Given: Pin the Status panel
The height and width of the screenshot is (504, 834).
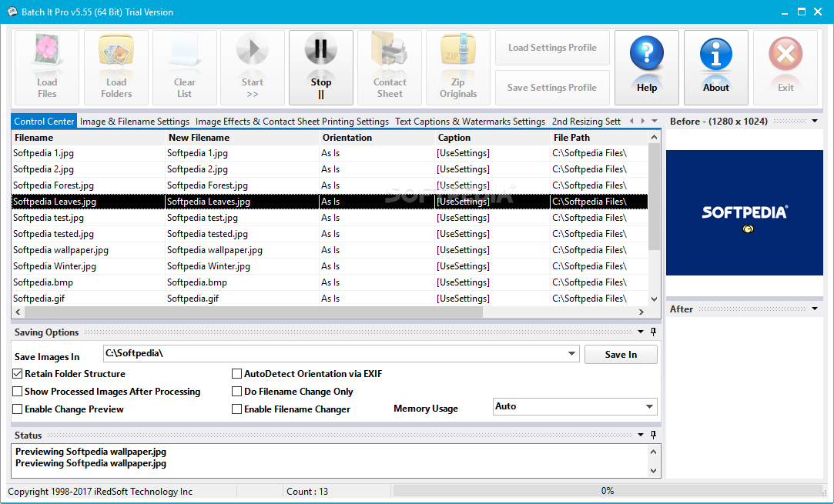Looking at the screenshot, I should (x=653, y=435).
